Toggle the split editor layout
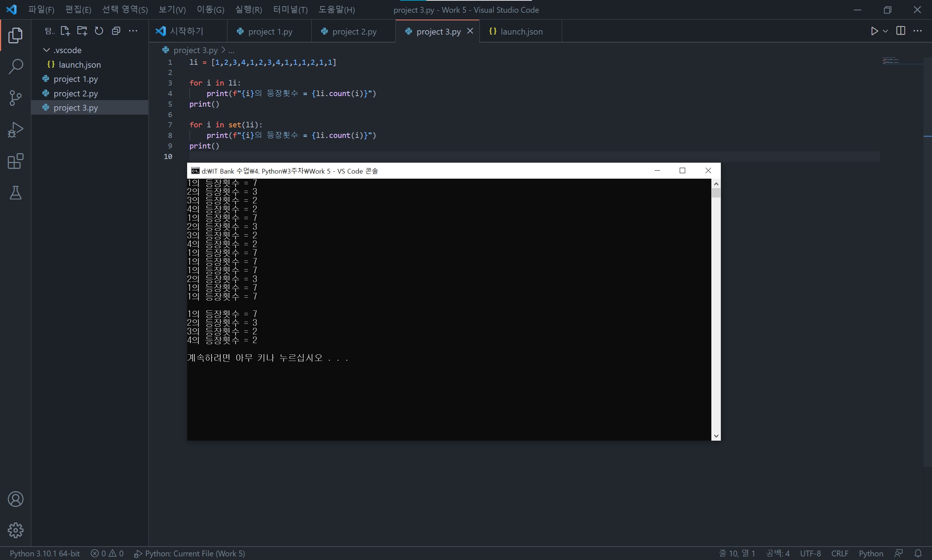The width and height of the screenshot is (932, 560). [x=901, y=31]
